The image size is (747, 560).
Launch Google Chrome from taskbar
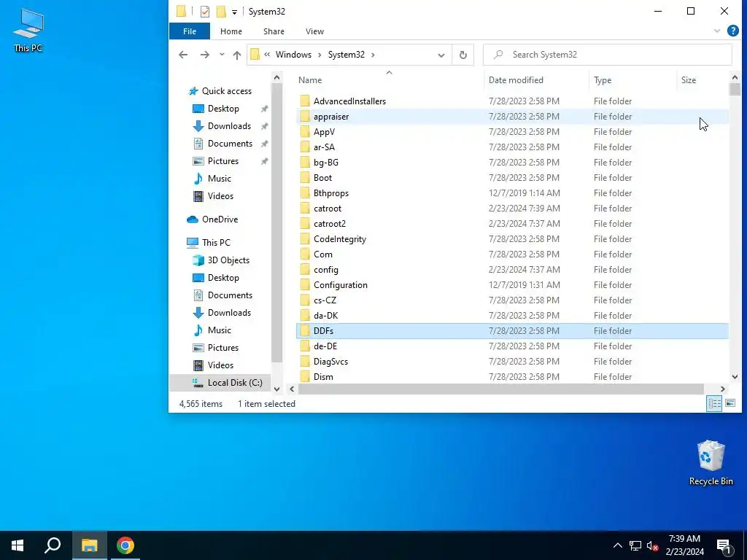[125, 545]
